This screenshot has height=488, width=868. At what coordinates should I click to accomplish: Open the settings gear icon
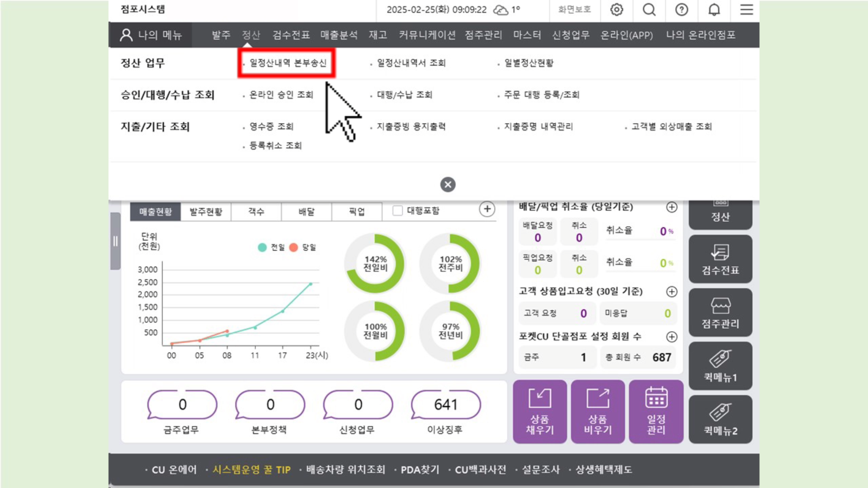click(617, 10)
